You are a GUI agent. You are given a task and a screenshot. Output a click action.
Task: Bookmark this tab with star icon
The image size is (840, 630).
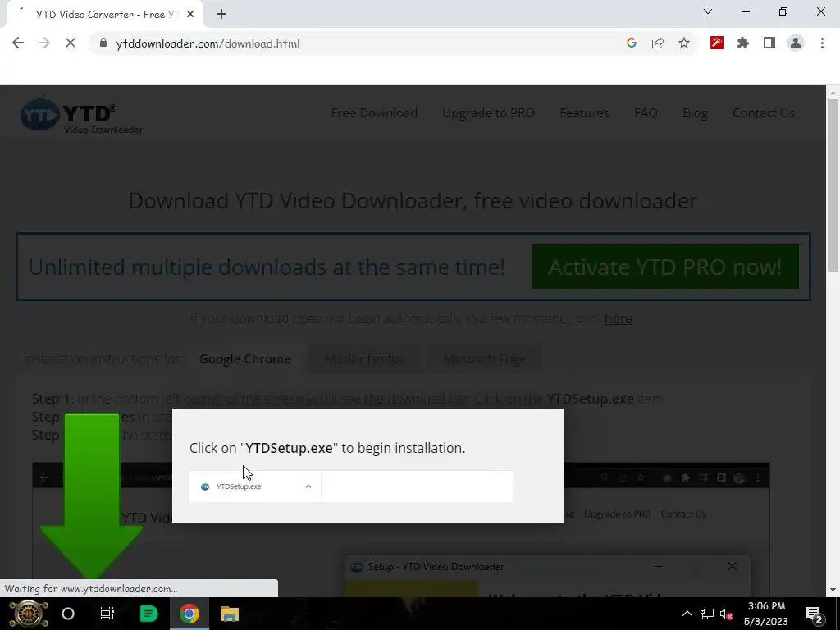[684, 43]
